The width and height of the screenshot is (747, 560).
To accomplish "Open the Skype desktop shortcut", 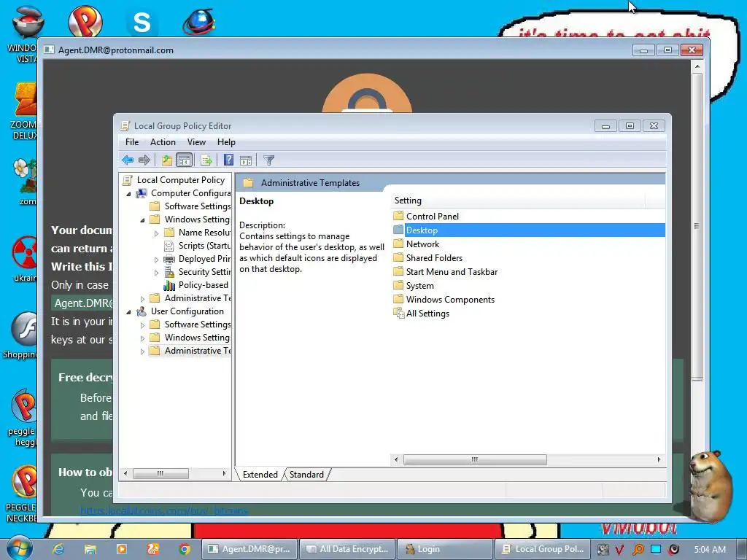I will tap(142, 22).
